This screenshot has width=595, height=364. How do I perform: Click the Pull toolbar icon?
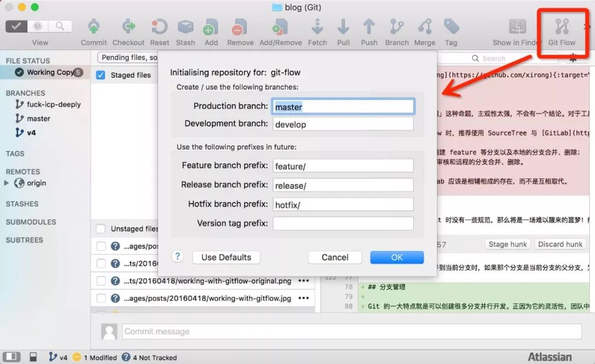(x=343, y=28)
